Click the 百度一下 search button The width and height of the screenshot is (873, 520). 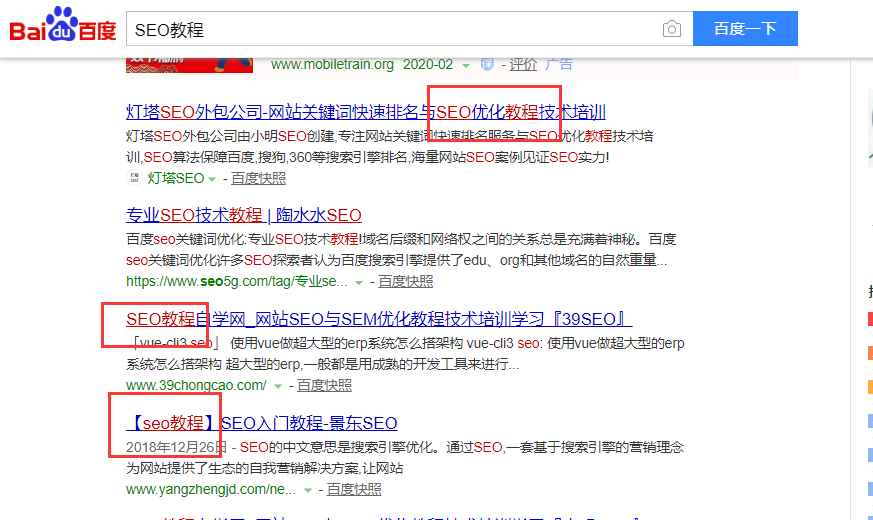click(x=745, y=28)
